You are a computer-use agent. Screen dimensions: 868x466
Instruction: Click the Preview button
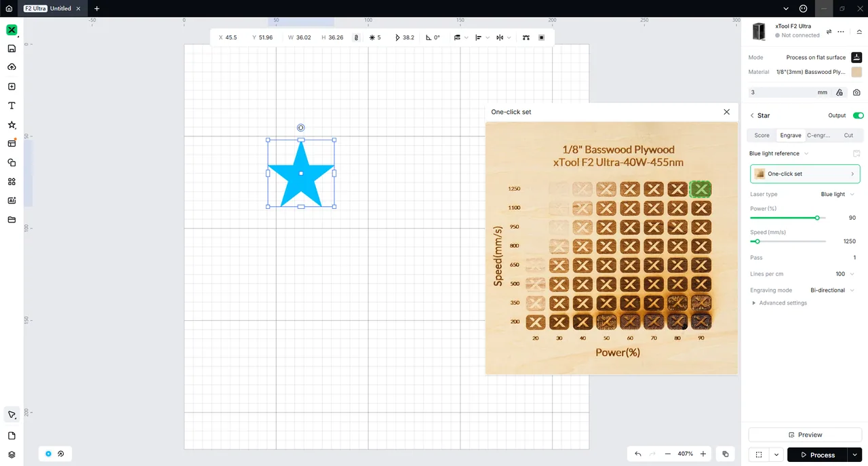805,435
